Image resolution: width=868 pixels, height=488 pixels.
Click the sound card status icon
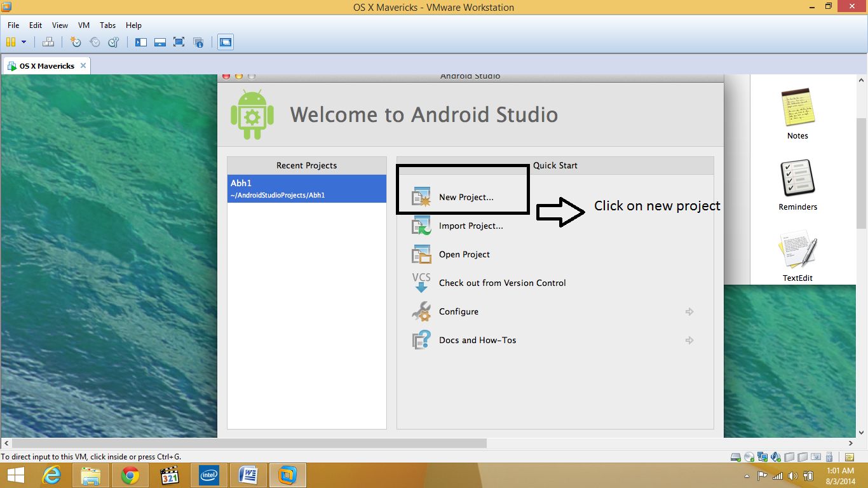click(x=775, y=457)
